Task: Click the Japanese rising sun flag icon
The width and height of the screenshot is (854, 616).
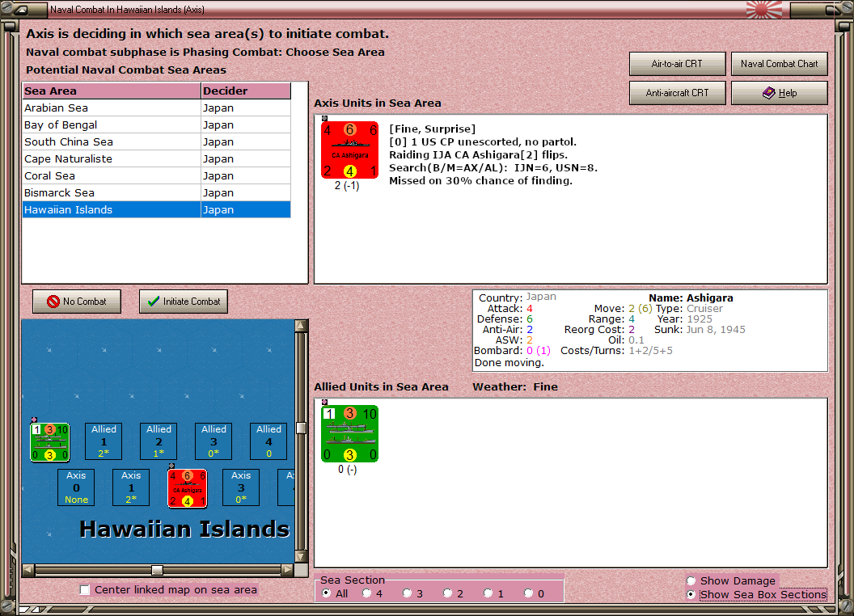Action: 763,9
